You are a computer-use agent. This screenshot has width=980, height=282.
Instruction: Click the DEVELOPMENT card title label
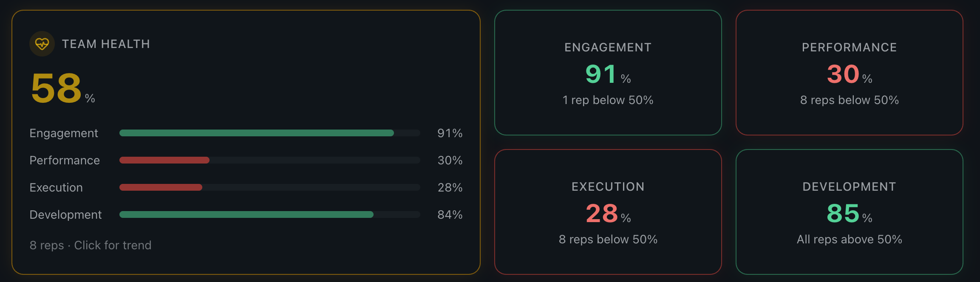(x=850, y=186)
